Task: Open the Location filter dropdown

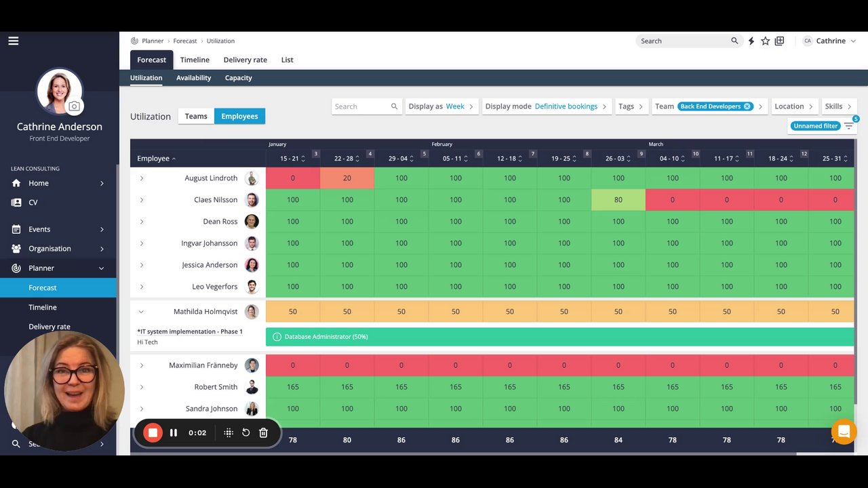Action: 795,106
